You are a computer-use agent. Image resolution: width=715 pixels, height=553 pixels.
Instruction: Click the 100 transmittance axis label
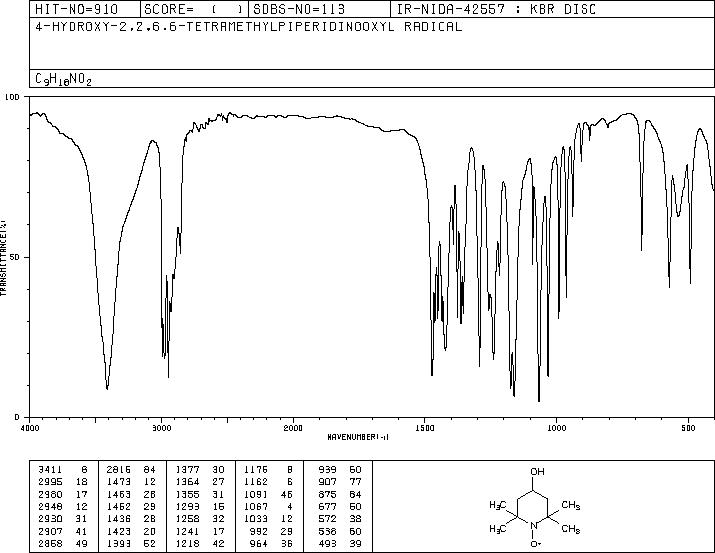(12, 97)
